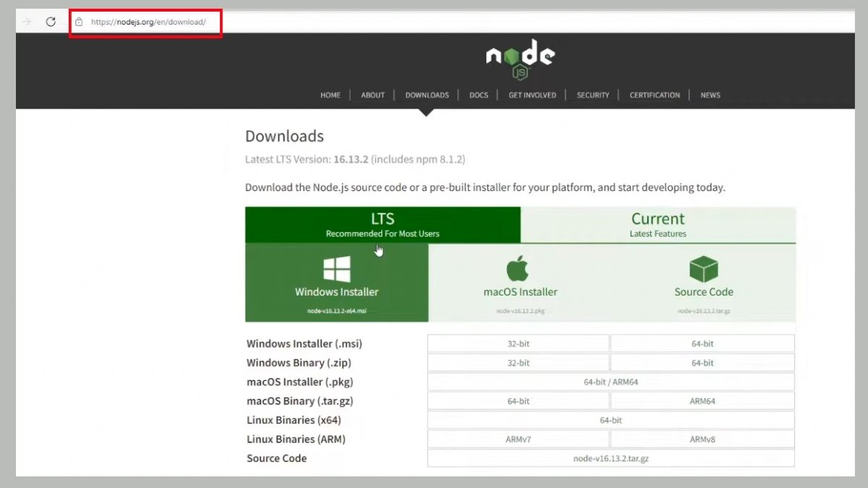The height and width of the screenshot is (488, 868).
Task: Click the browser forward arrow
Action: coord(27,22)
